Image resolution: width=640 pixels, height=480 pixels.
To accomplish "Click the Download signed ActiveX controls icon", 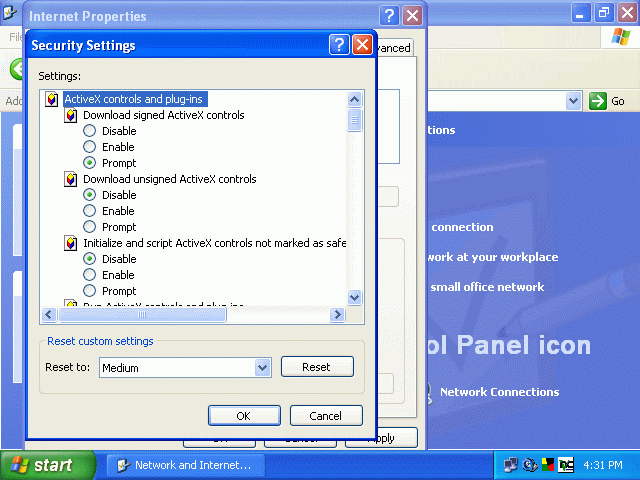I will (x=71, y=116).
